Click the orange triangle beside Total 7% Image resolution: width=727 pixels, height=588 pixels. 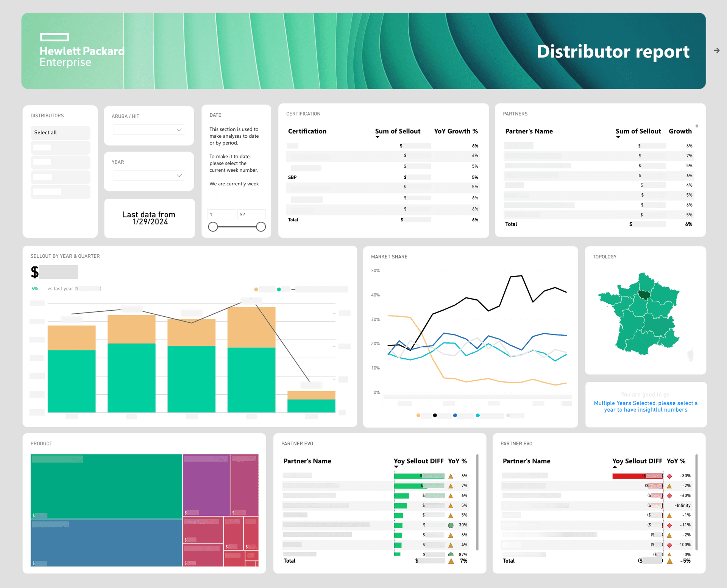tap(451, 561)
